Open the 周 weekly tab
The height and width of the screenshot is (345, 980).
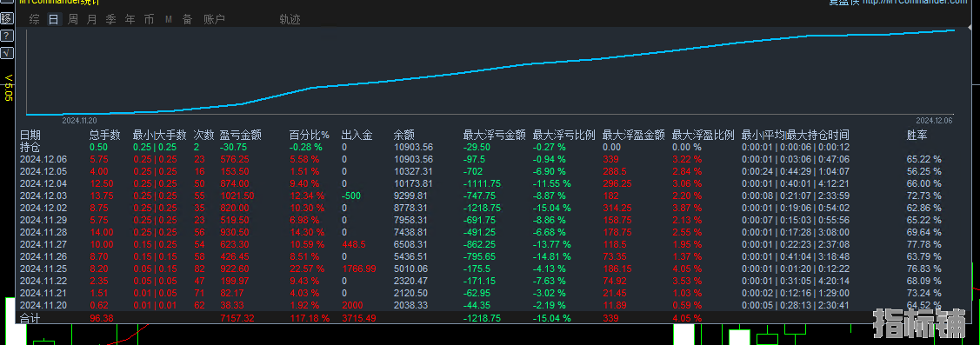point(73,19)
